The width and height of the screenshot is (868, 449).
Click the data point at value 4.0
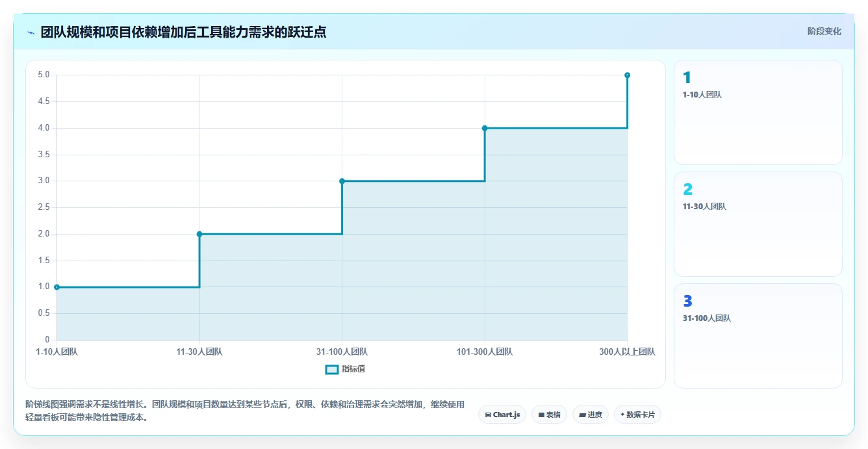[x=485, y=128]
